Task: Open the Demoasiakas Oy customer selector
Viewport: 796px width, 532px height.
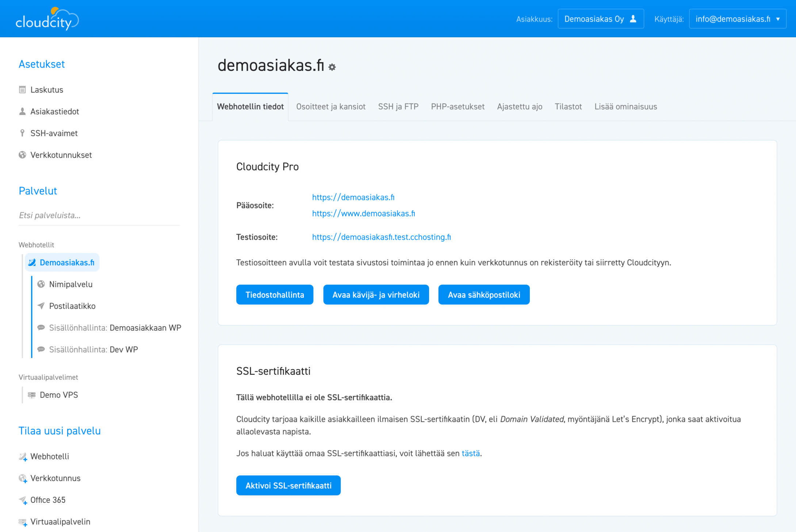Action: click(x=601, y=19)
